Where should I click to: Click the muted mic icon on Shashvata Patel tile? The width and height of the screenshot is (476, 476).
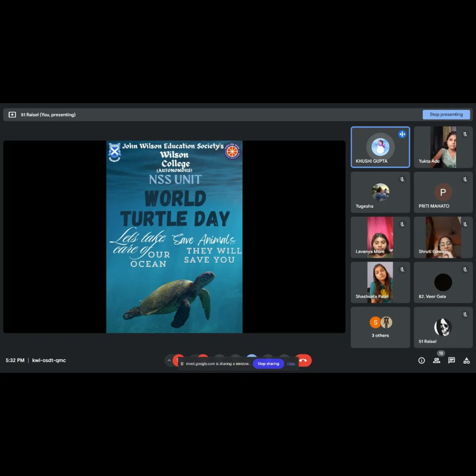coord(402,269)
